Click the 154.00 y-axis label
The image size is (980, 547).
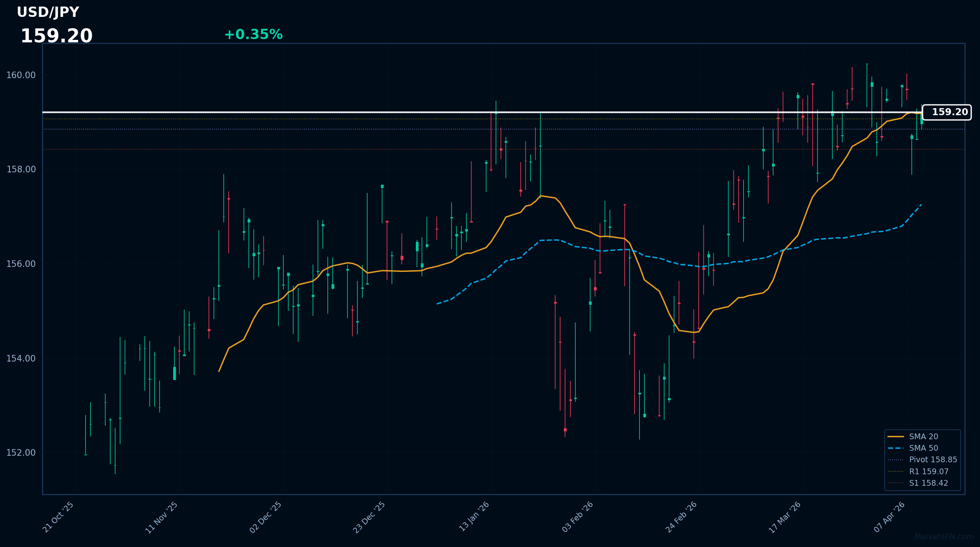[x=21, y=358]
